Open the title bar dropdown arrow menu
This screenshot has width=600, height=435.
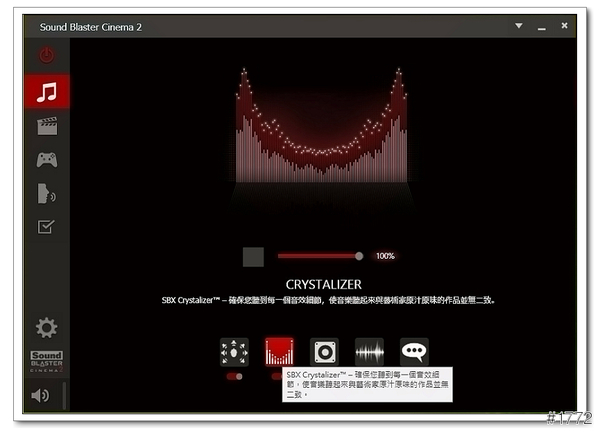518,26
